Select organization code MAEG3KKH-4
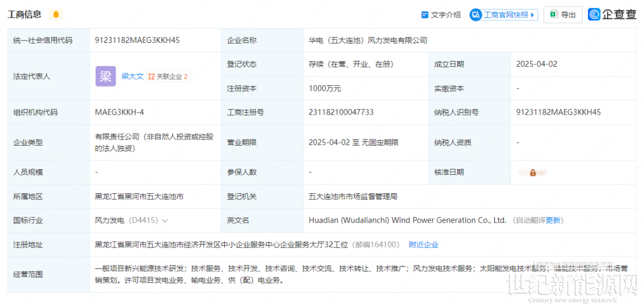 point(119,113)
